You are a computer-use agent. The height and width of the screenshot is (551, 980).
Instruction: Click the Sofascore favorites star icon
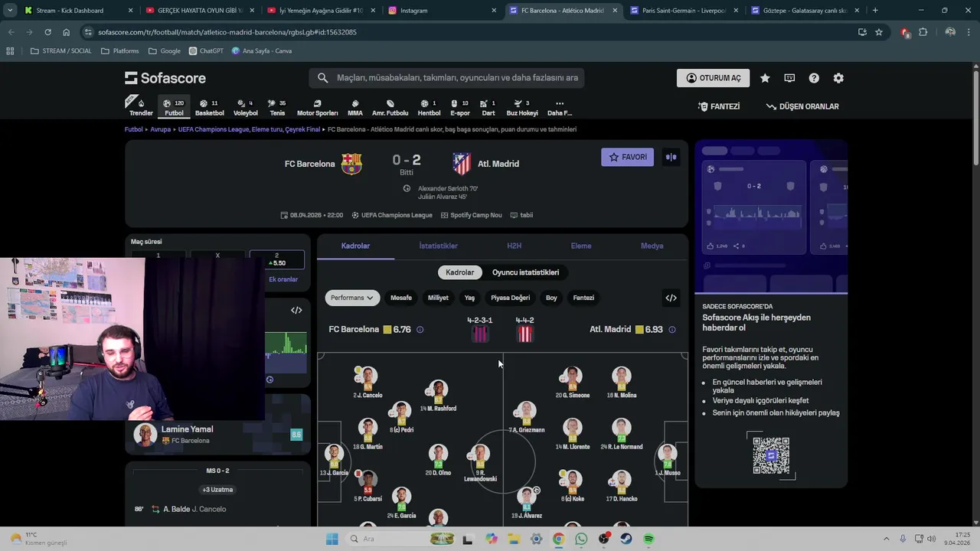(x=765, y=78)
